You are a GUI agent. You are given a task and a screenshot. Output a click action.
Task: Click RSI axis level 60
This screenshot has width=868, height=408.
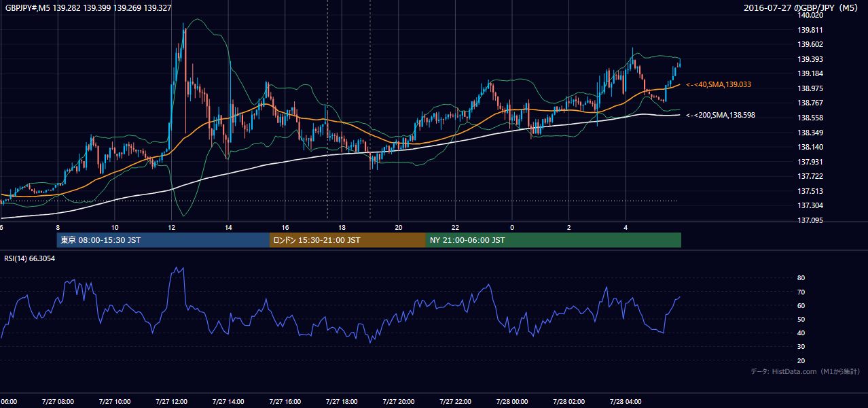[801, 305]
